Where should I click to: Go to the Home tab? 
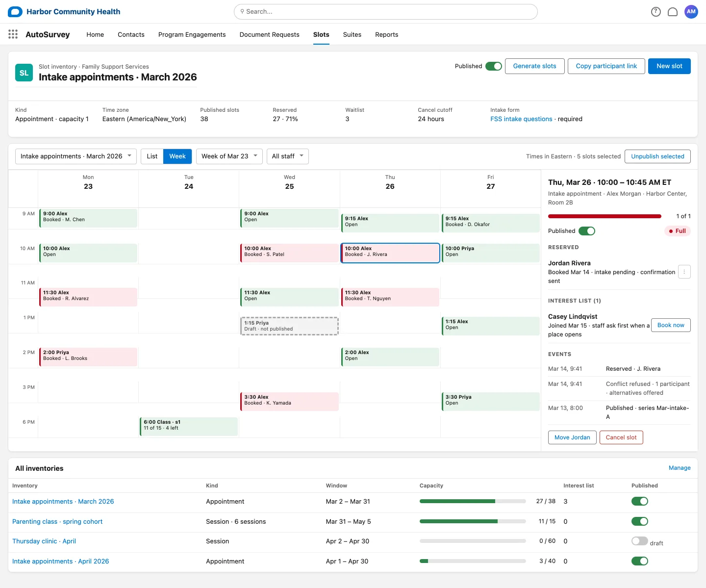(x=95, y=35)
